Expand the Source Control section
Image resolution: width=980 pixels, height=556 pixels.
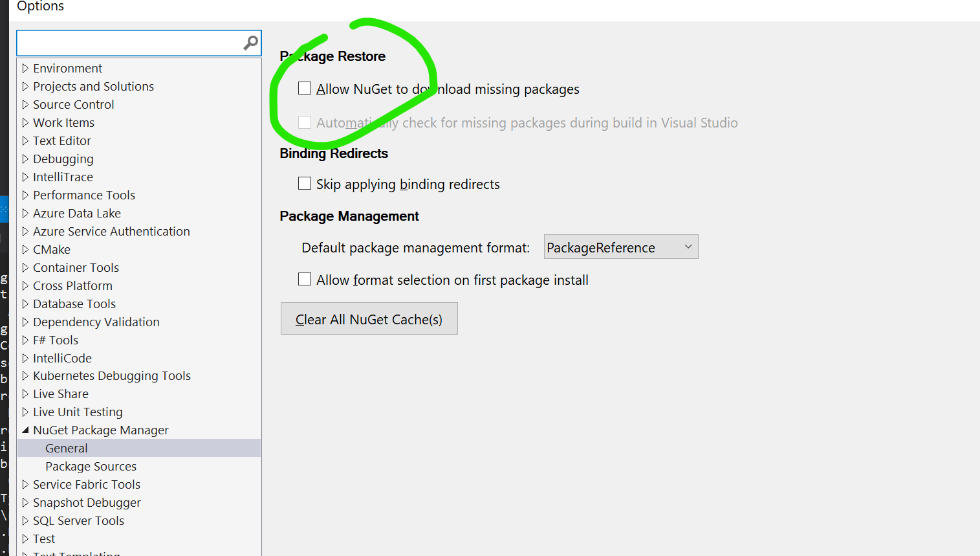25,104
